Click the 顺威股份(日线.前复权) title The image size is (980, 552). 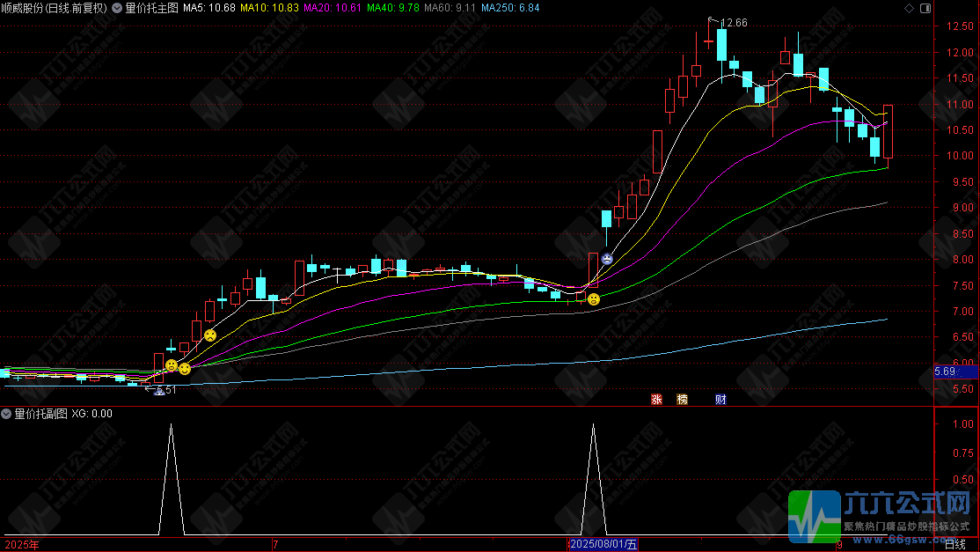click(x=55, y=8)
